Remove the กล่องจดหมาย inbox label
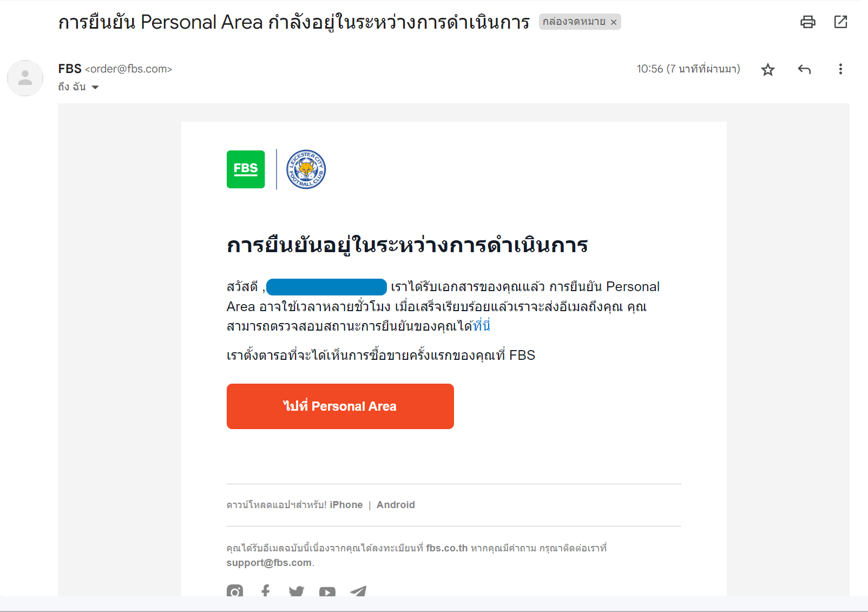 [614, 22]
